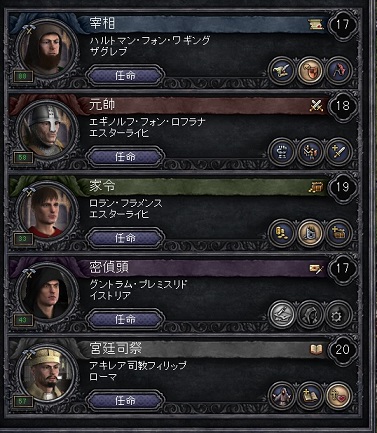Click the 任命 button for 元帥
The image size is (377, 433).
[125, 157]
